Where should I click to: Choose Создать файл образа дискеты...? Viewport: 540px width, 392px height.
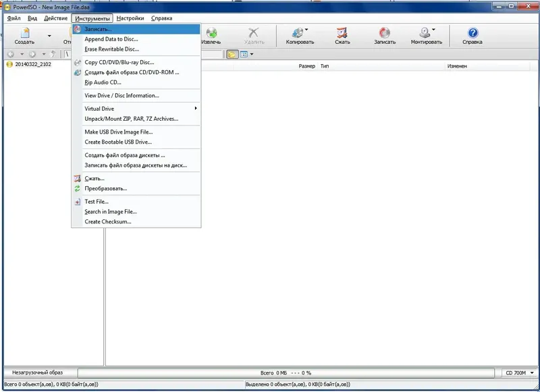click(x=136, y=155)
